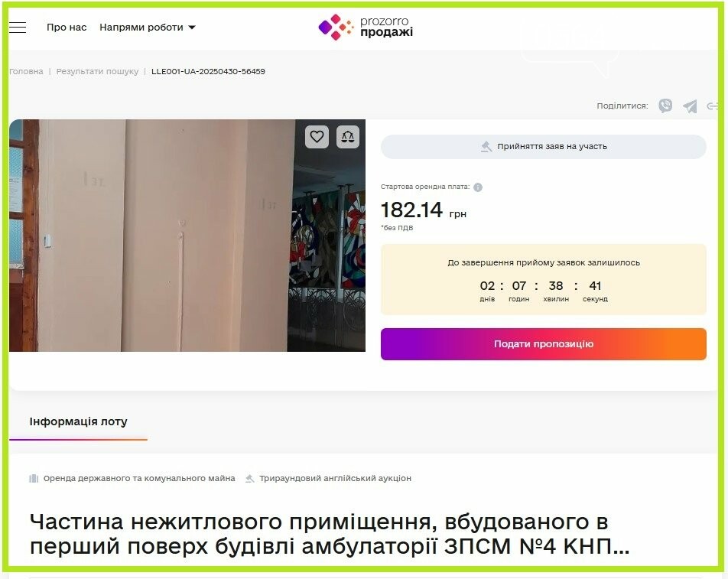Click the lot ID LLE001-UA-20250430-56459 breadcrumb
This screenshot has height=579, width=728.
(x=208, y=71)
